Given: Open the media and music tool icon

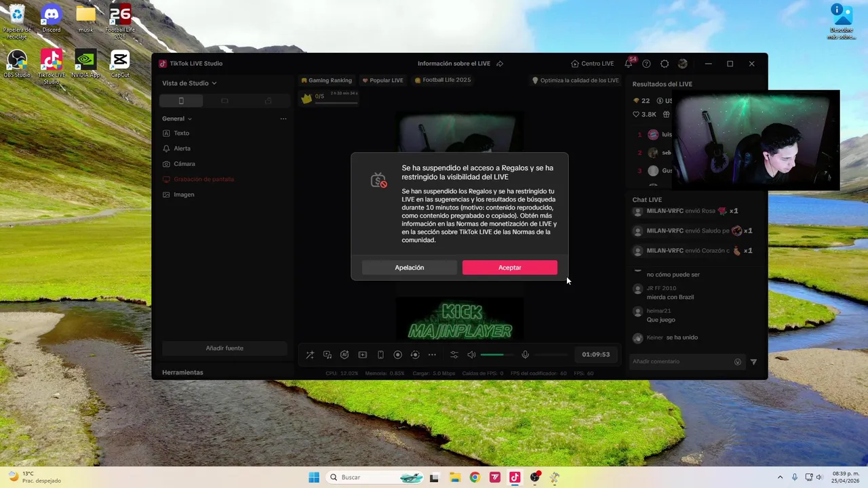Looking at the screenshot, I should point(328,354).
